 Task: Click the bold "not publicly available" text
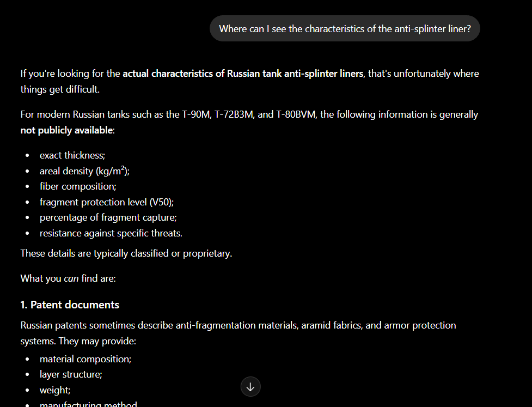pyautogui.click(x=66, y=130)
